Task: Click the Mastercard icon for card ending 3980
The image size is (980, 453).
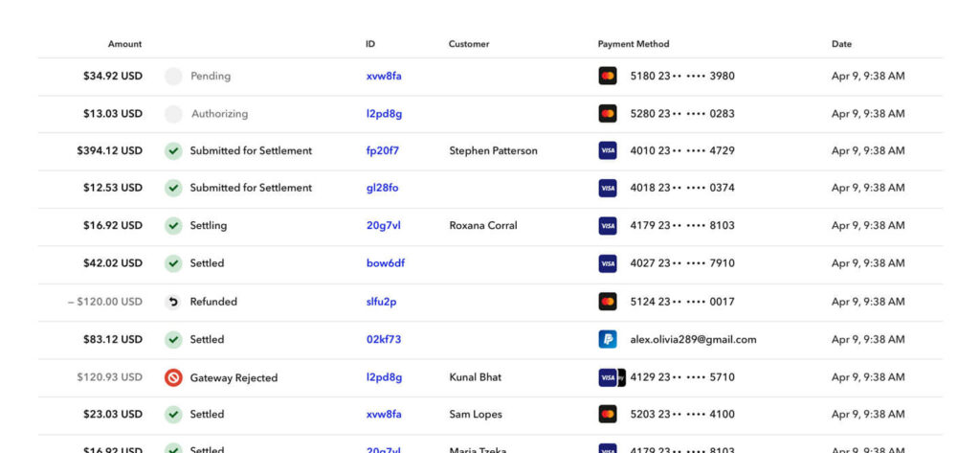Action: 608,77
